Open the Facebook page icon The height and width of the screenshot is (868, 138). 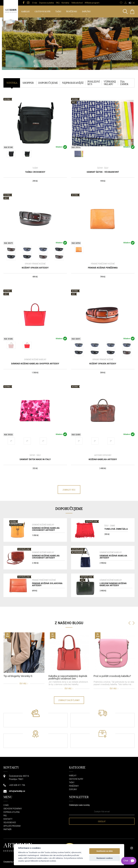click(23, 3)
